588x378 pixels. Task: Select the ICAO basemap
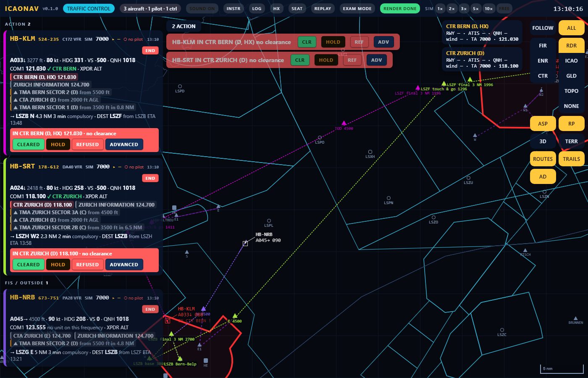point(571,61)
